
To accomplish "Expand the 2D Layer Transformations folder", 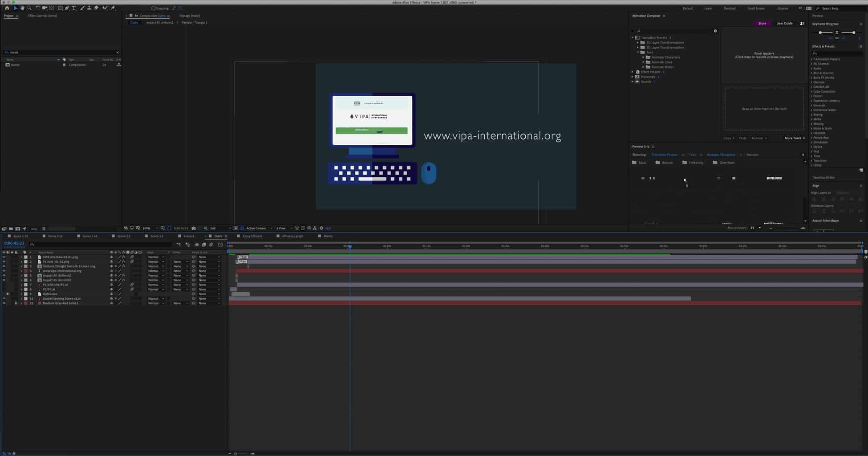I will point(638,43).
